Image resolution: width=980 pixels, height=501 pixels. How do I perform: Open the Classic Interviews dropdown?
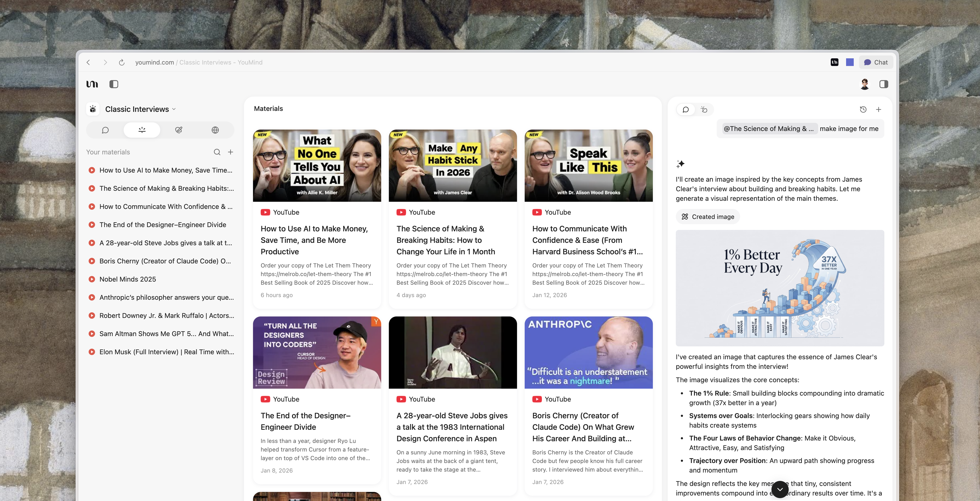tap(174, 109)
